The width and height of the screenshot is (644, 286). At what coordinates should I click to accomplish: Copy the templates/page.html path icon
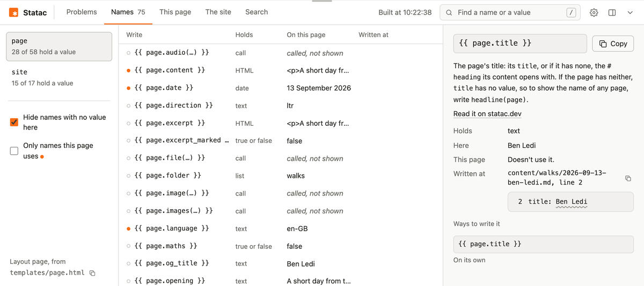click(x=92, y=273)
